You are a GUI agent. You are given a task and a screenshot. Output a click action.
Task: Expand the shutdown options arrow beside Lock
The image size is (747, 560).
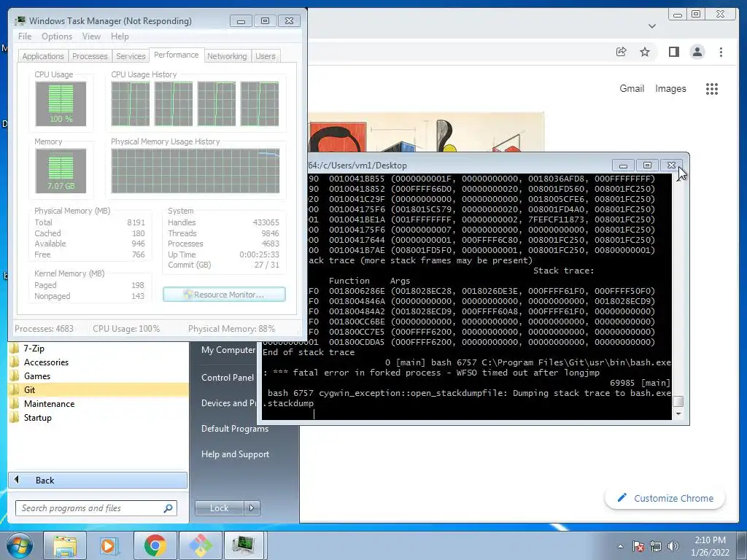(x=252, y=508)
